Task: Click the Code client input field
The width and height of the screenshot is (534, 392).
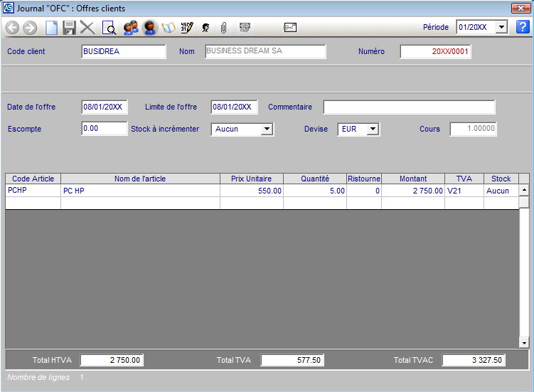Action: click(124, 51)
